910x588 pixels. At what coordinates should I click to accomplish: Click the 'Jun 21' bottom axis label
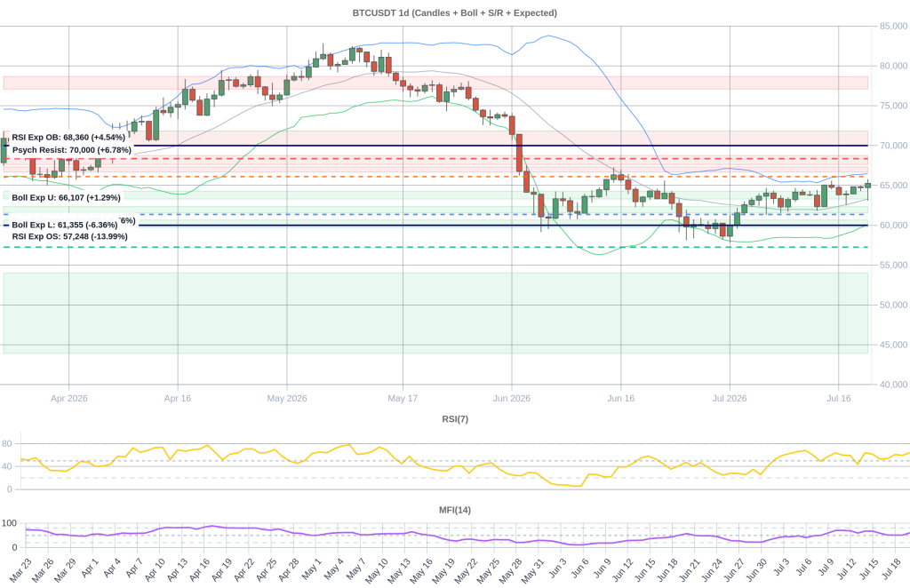(689, 570)
